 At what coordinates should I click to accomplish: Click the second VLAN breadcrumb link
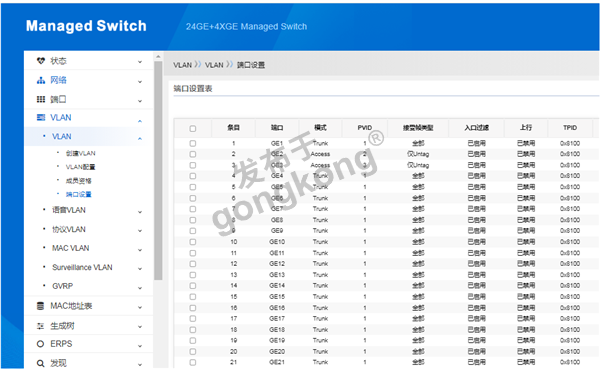(x=214, y=65)
